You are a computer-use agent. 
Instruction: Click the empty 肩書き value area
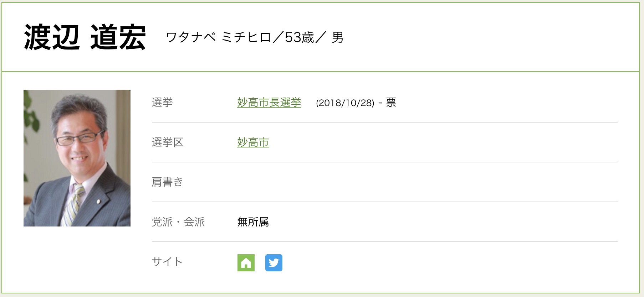357,182
